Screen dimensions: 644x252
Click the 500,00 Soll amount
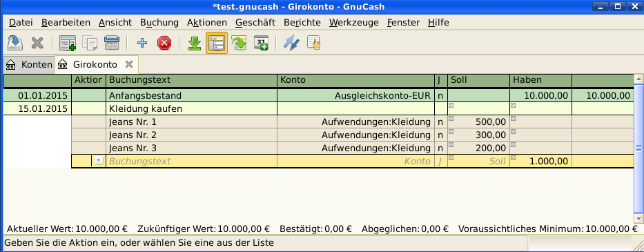(479, 122)
